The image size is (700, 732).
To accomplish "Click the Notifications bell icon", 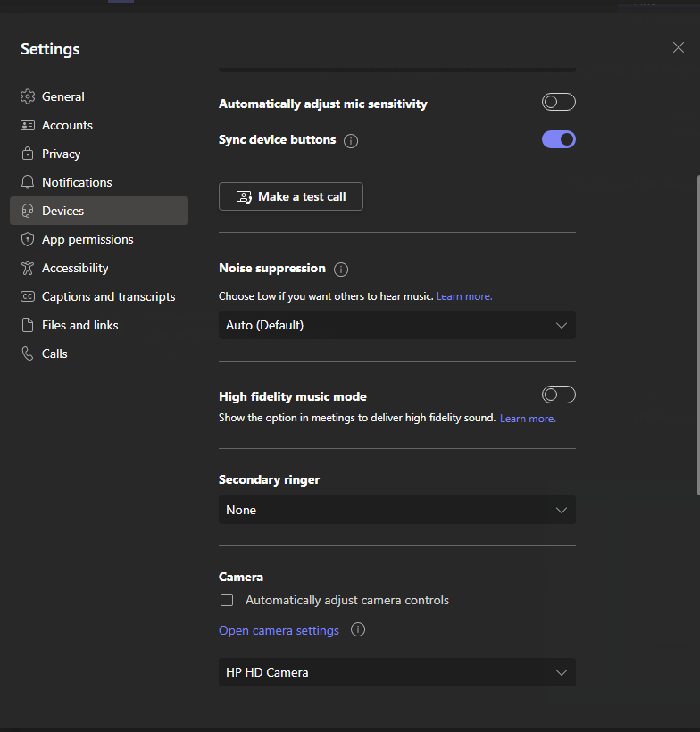I will click(x=27, y=182).
